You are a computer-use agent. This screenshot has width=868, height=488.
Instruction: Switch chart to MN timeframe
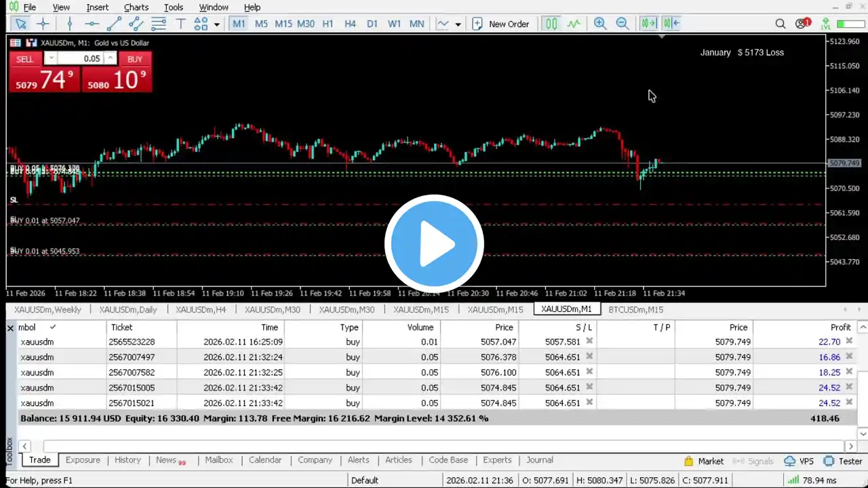click(417, 24)
